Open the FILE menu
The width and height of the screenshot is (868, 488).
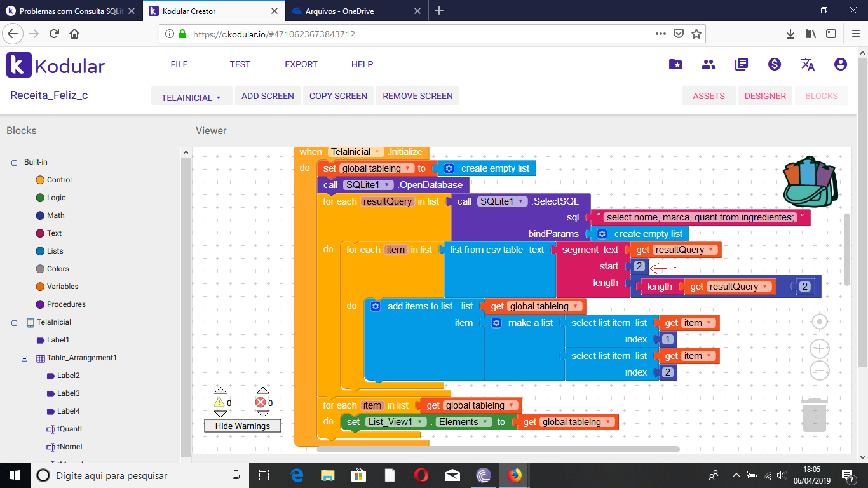[x=179, y=64]
